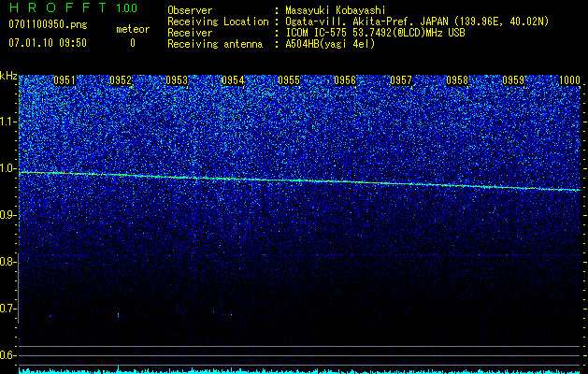Click the 0954 time marker

pyautogui.click(x=233, y=80)
